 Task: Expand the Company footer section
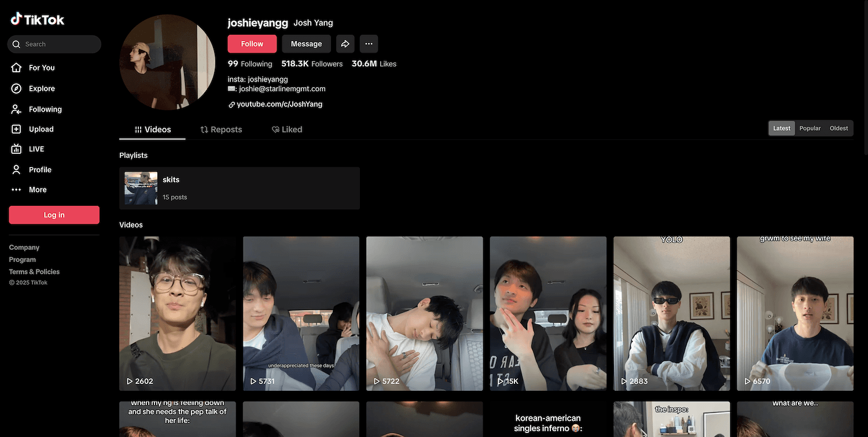pyautogui.click(x=24, y=247)
